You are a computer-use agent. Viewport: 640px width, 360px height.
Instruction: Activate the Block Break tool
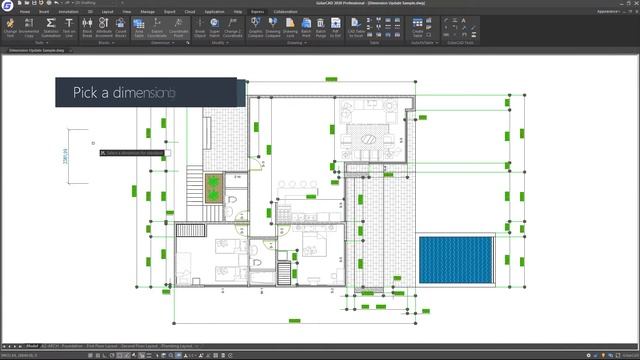[87, 28]
